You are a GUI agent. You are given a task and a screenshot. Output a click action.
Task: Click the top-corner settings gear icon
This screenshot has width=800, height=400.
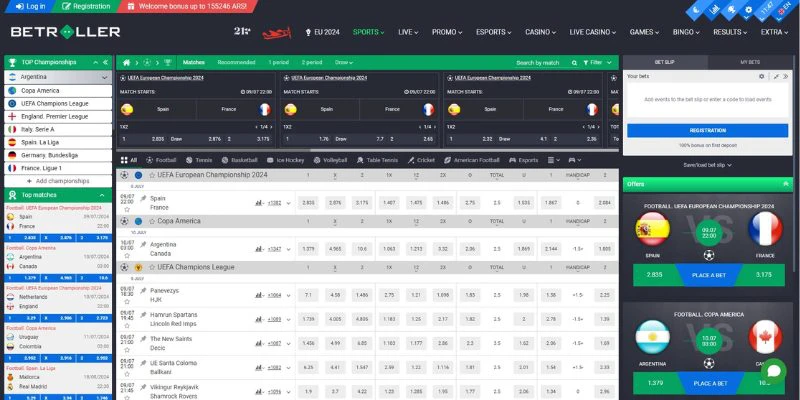coord(748,10)
